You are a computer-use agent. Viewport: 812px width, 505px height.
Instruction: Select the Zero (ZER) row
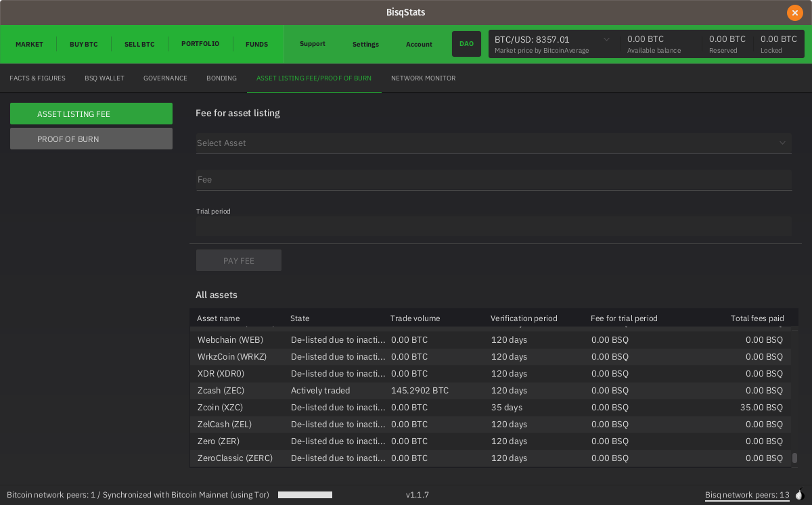tap(491, 441)
